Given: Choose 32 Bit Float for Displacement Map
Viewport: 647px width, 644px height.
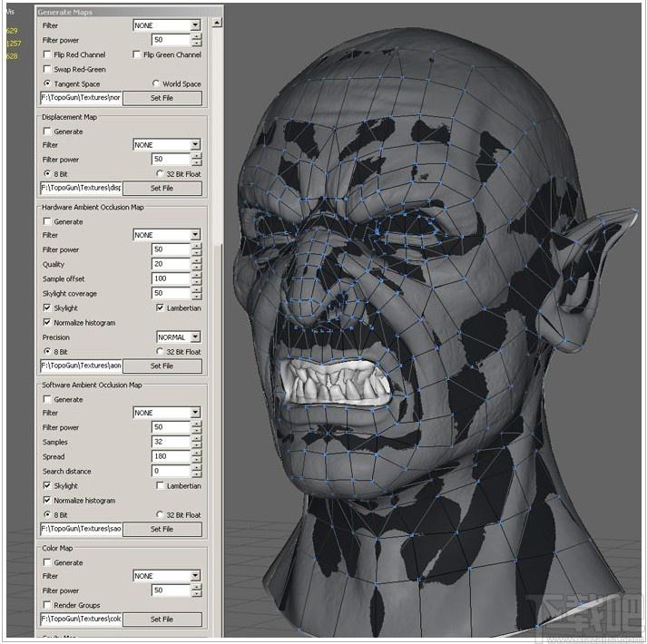Looking at the screenshot, I should tap(160, 173).
